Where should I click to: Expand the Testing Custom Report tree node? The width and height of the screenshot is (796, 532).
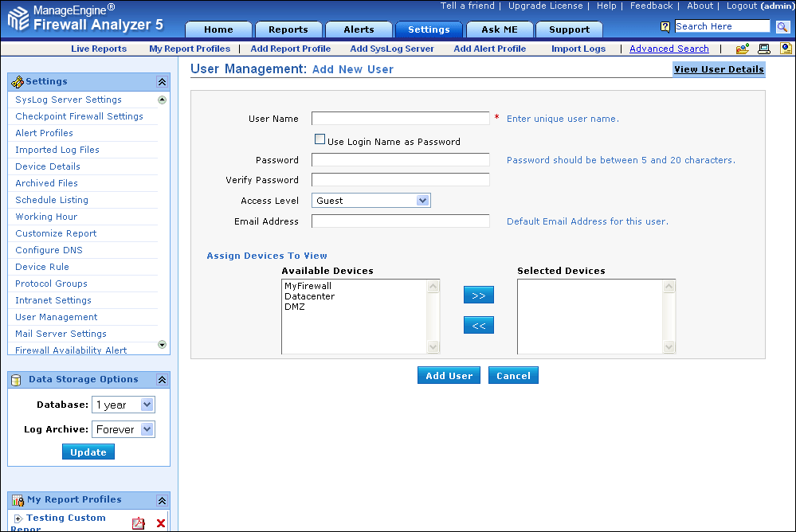click(x=18, y=518)
